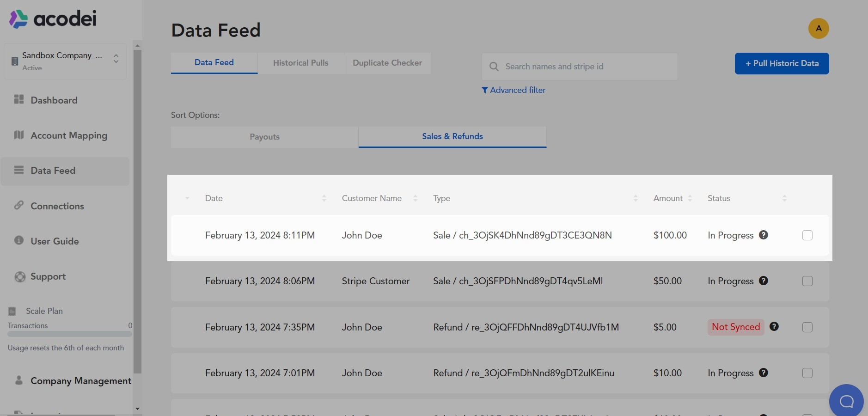Click the User Guide info icon
Image resolution: width=868 pixels, height=416 pixels.
[x=19, y=240]
